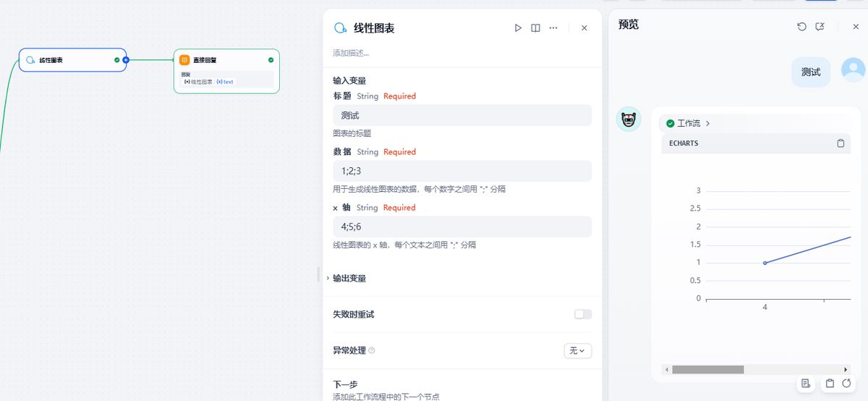Toggle the 失败时重试 switch

click(x=582, y=314)
